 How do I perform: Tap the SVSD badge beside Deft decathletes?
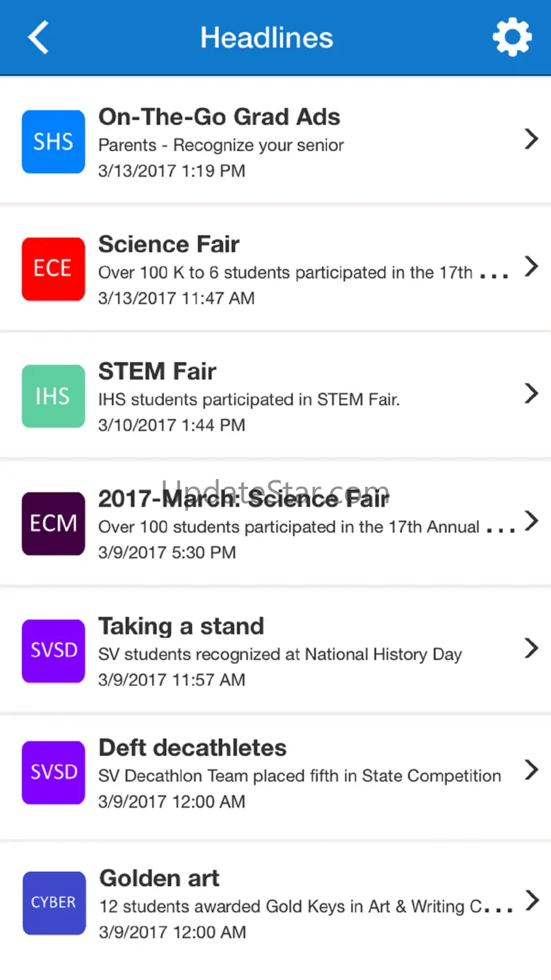click(x=54, y=772)
